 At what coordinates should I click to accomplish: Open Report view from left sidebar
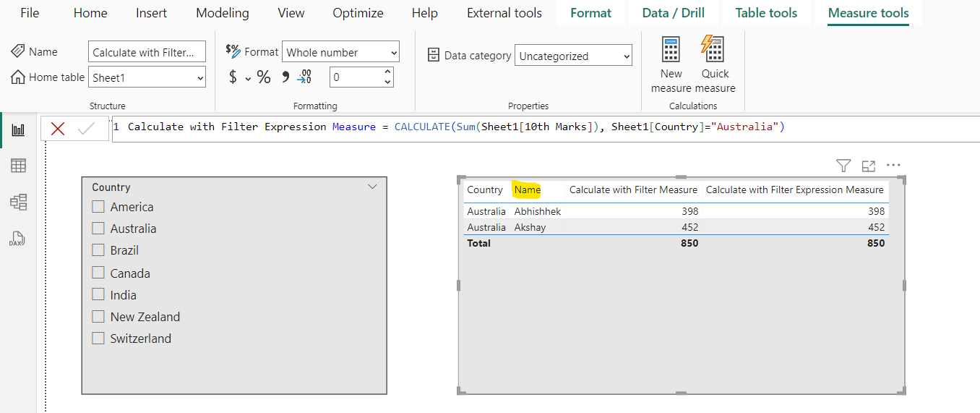(x=18, y=130)
